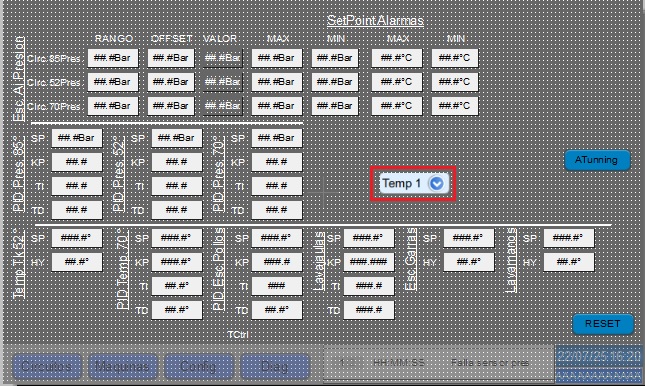
Task: Select MAX °C field for Circ.85Pres
Action: click(x=397, y=58)
